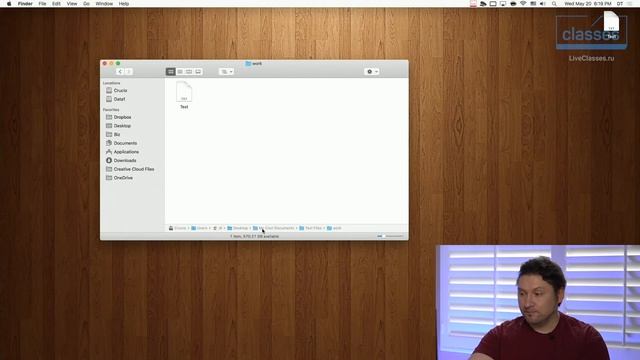The image size is (640, 360).
Task: Jump to Text Files in path bar
Action: pyautogui.click(x=311, y=228)
